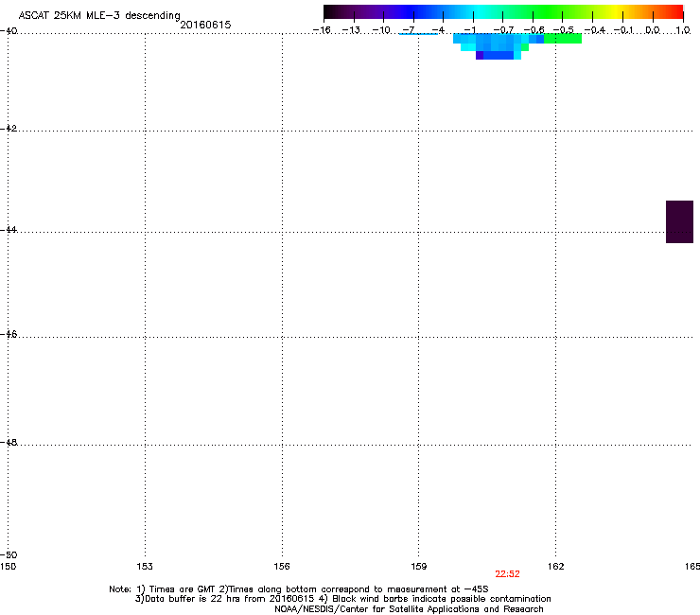Pick the yellow section of the color scale

point(616,11)
